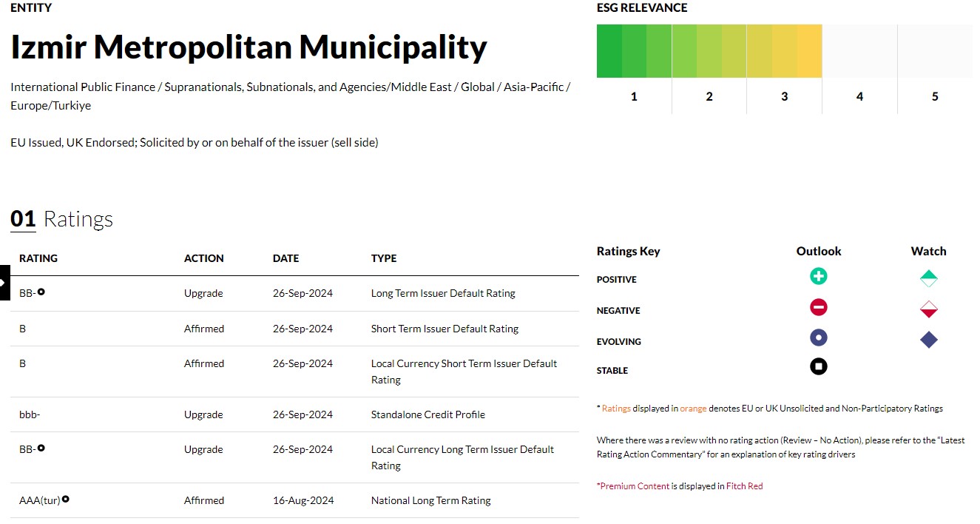Select ESG relevance score 3
Screen dimensions: 980x524
pos(785,97)
